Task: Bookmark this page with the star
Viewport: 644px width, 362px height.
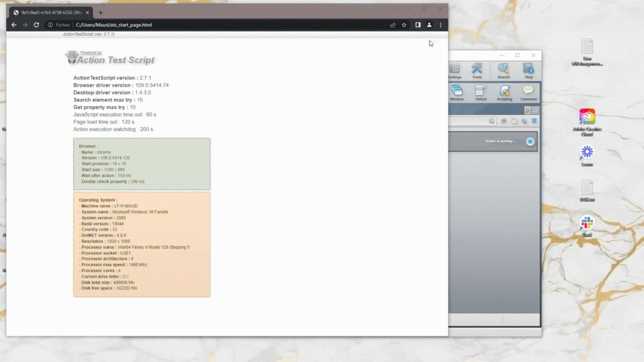Action: pos(404,25)
